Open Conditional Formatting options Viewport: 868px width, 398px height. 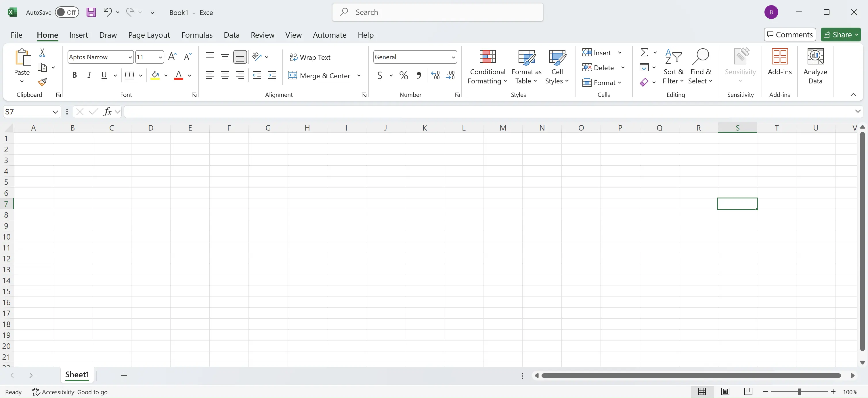pyautogui.click(x=487, y=67)
